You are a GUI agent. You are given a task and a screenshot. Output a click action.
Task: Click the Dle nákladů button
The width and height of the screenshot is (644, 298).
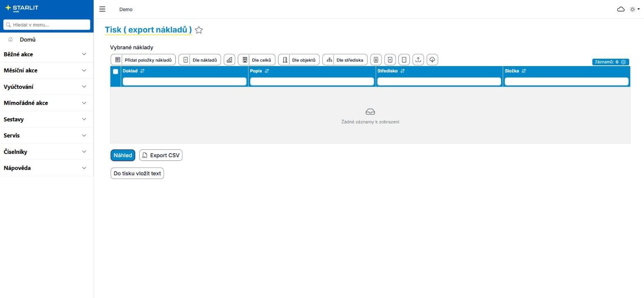tap(200, 60)
